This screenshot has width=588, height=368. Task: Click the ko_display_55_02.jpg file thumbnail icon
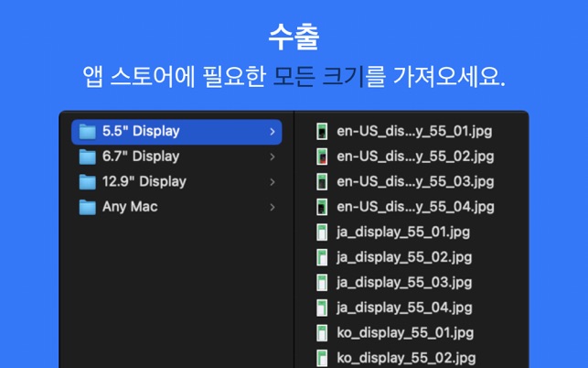point(322,358)
